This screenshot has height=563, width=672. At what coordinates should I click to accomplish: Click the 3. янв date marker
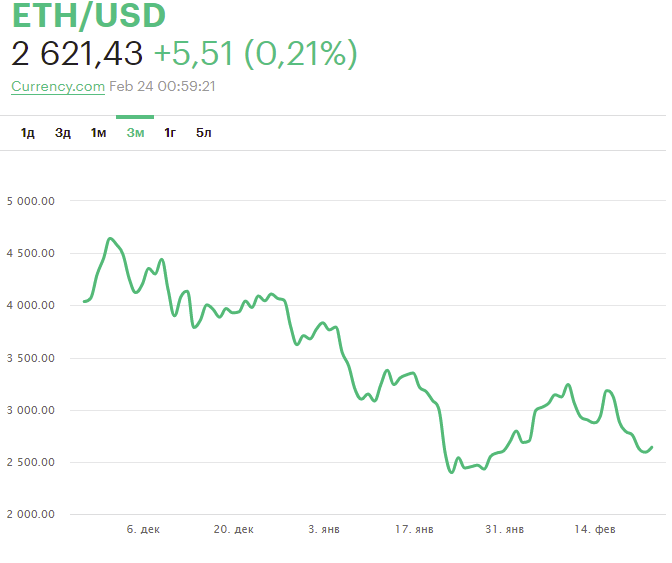click(x=324, y=529)
